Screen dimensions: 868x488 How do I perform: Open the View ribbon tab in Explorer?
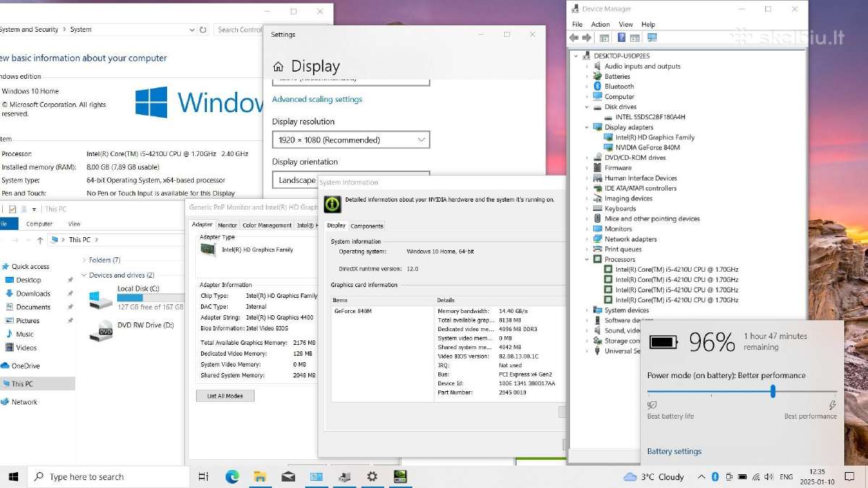(74, 223)
